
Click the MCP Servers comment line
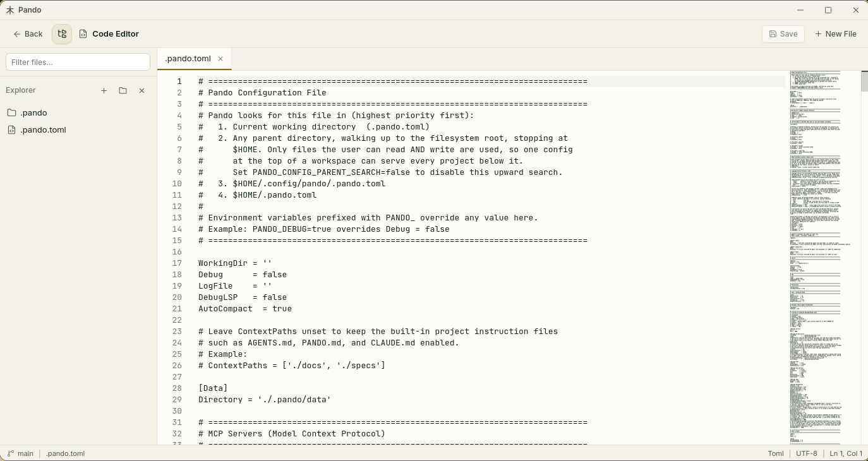[291, 434]
